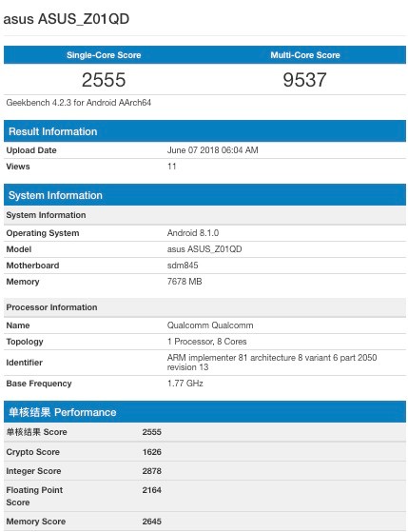Click the asus ASUS_Z01QD page title

click(x=67, y=19)
